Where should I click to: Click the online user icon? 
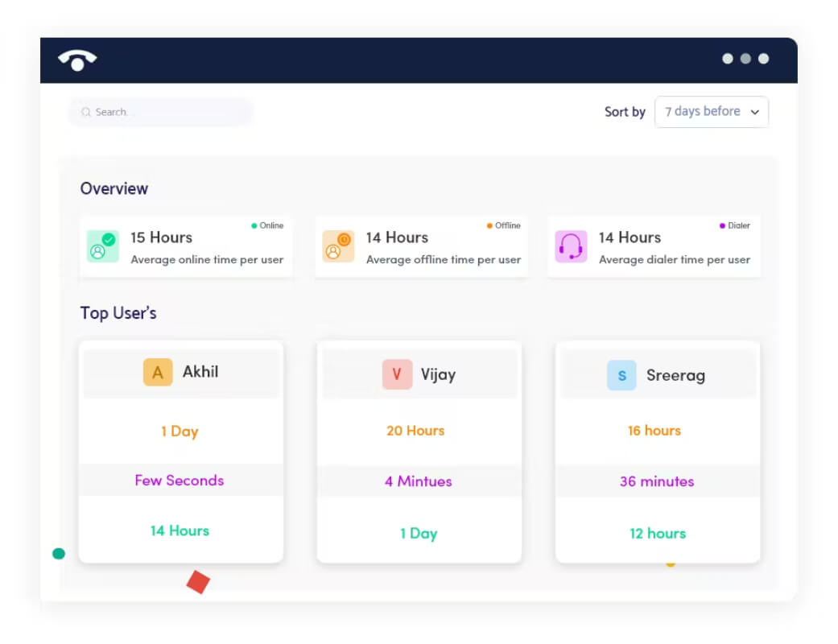pyautogui.click(x=102, y=246)
